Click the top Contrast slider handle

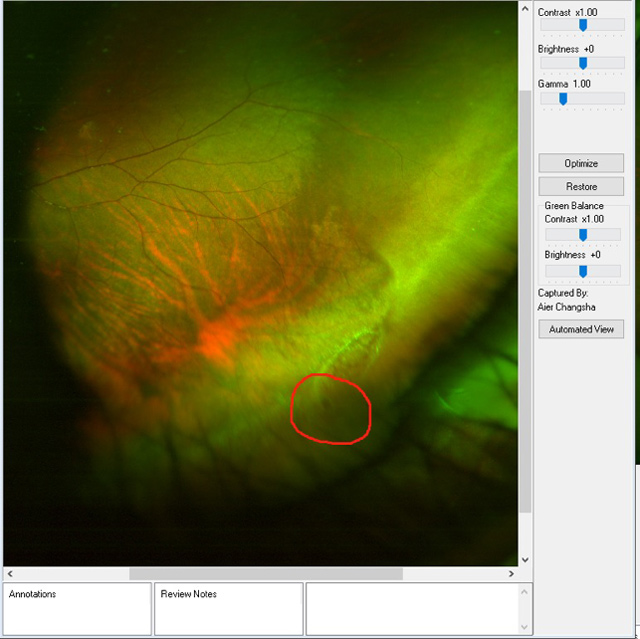583,25
